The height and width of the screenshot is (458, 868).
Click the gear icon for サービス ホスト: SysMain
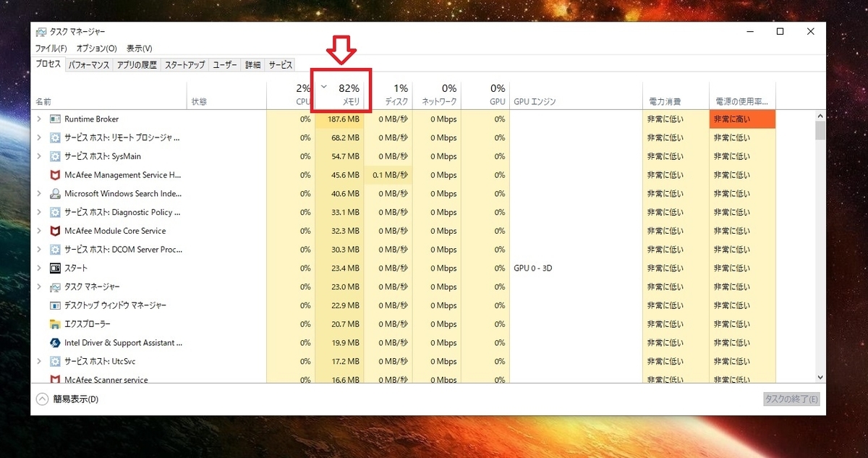[55, 156]
